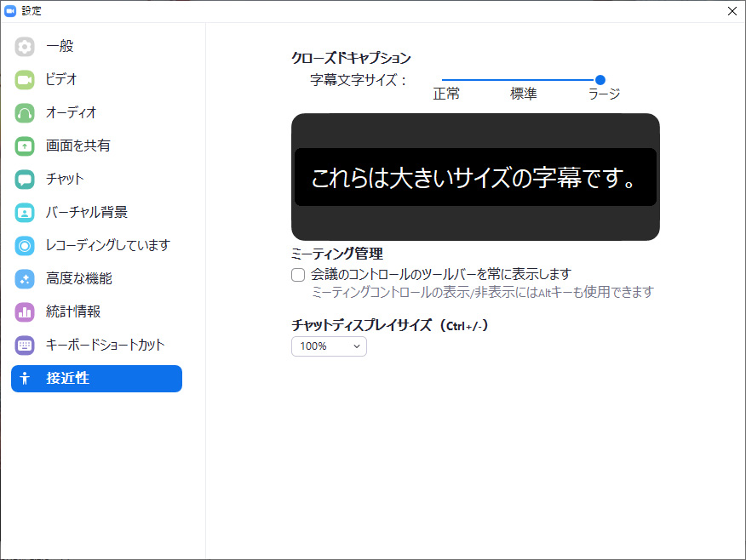
Task: Enable always show meeting controls toolbar checkbox
Action: [x=298, y=275]
